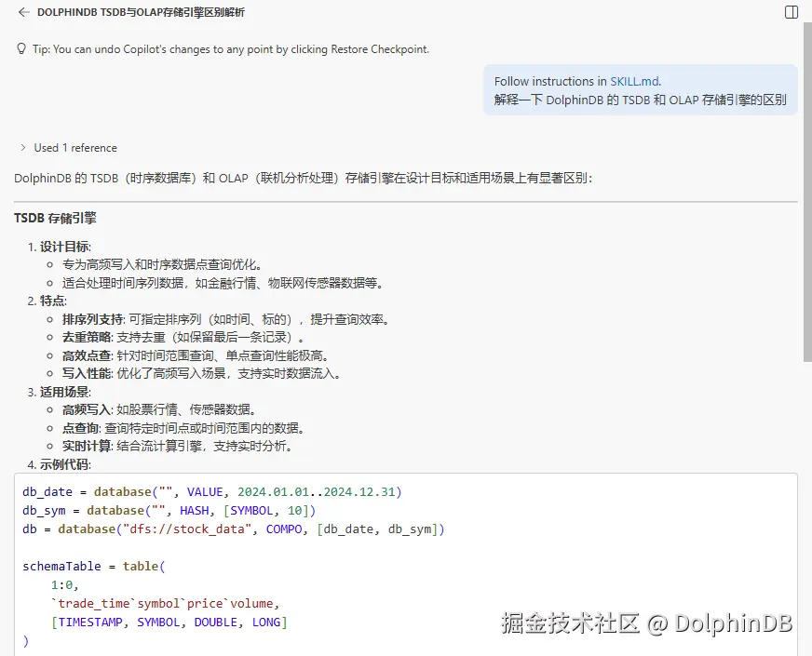
Task: Click the vertical scrollbar thumb
Action: point(807,192)
